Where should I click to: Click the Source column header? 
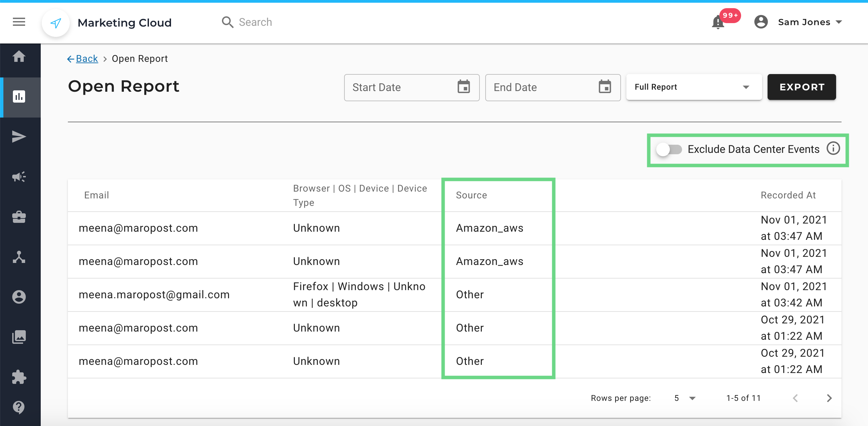tap(471, 195)
